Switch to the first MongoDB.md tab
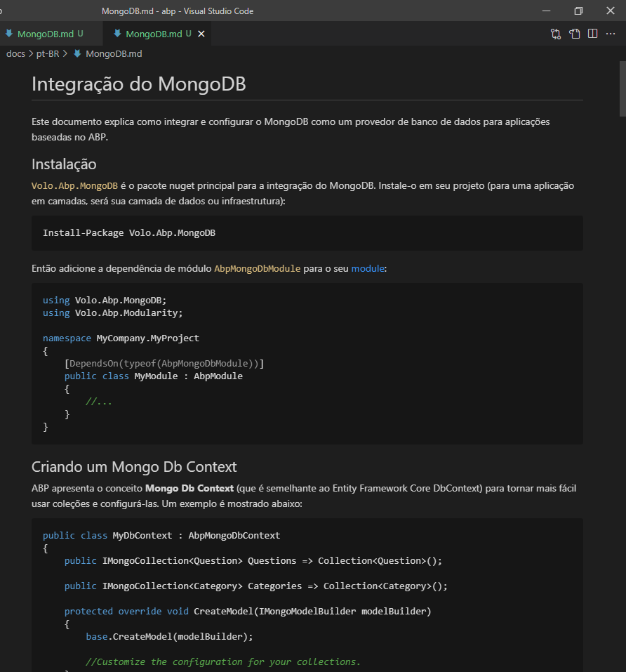This screenshot has width=626, height=672. 46,33
